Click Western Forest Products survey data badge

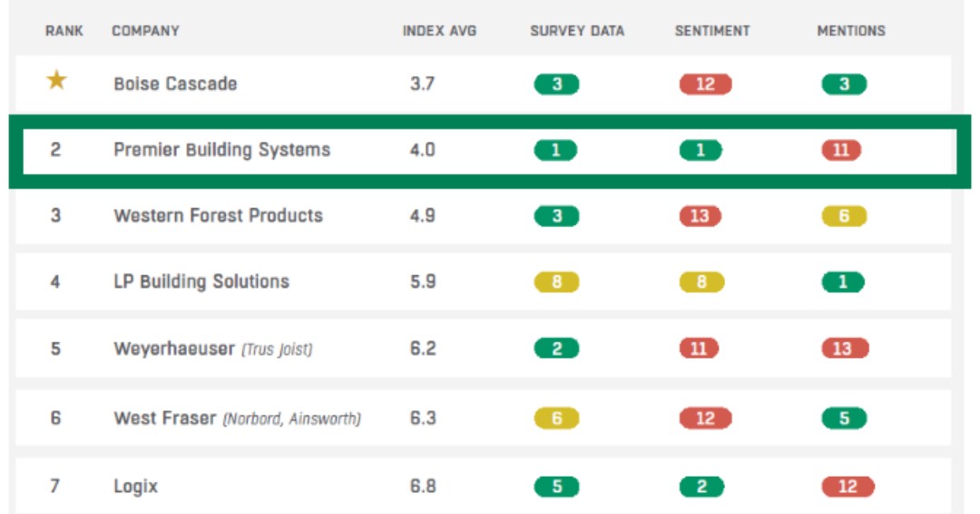point(556,216)
